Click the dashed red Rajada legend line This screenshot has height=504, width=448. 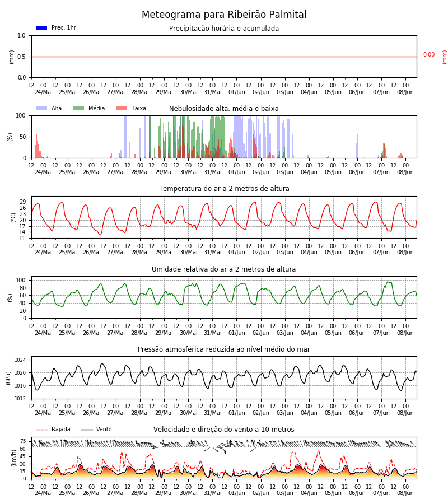pyautogui.click(x=42, y=430)
